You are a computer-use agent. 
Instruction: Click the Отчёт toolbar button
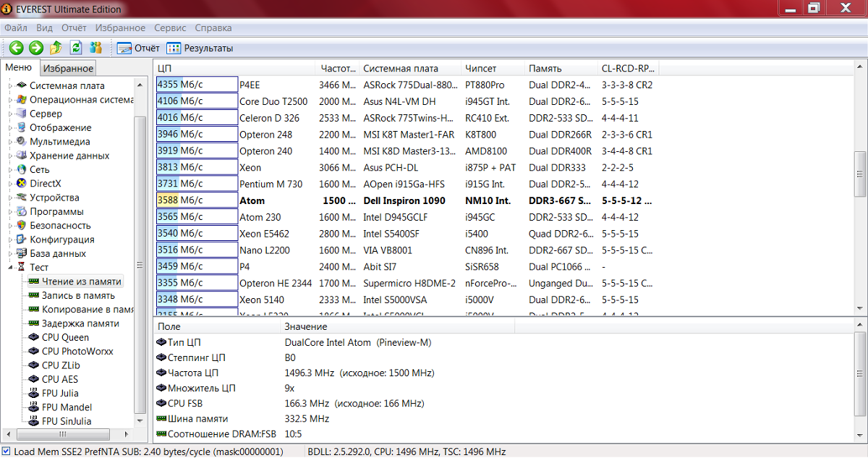(138, 48)
